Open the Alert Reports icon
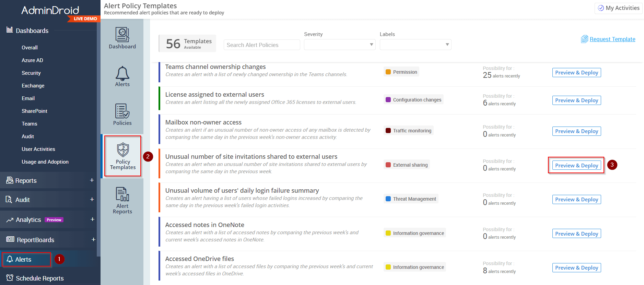 tap(122, 194)
